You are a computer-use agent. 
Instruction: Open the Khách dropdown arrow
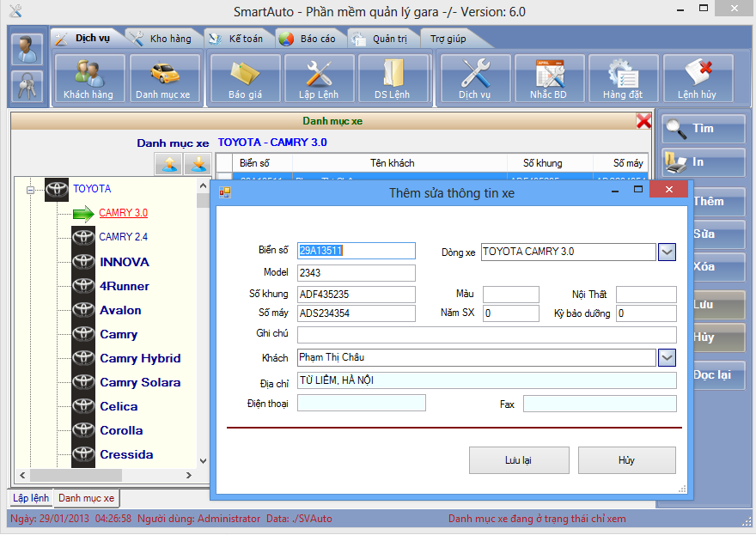point(667,357)
